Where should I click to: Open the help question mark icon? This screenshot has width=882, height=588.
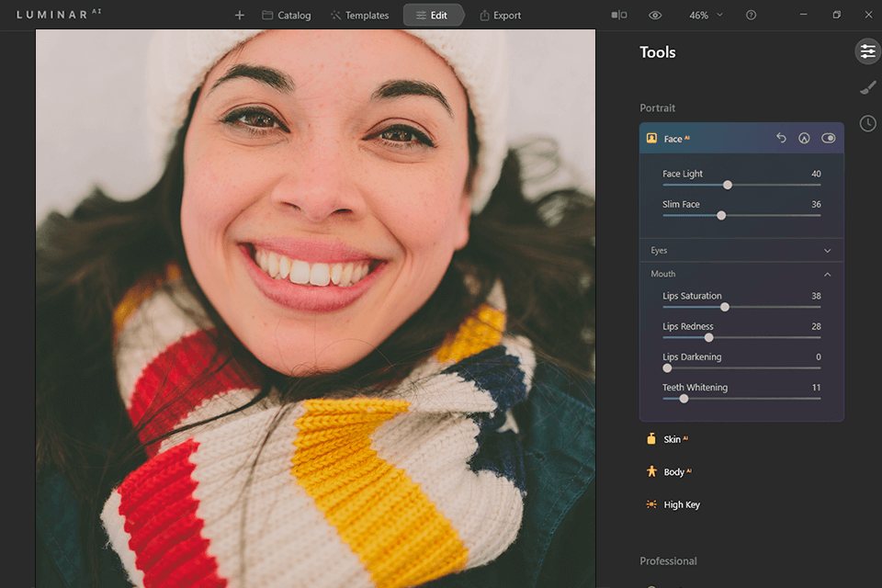pos(751,16)
